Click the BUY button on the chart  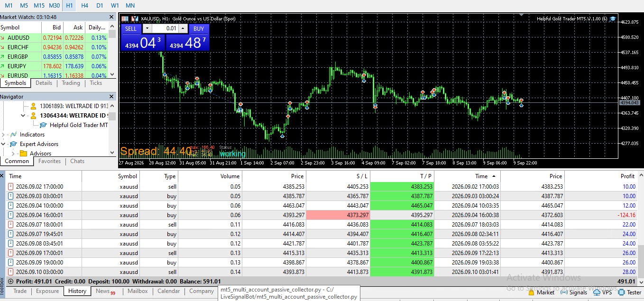pyautogui.click(x=199, y=28)
